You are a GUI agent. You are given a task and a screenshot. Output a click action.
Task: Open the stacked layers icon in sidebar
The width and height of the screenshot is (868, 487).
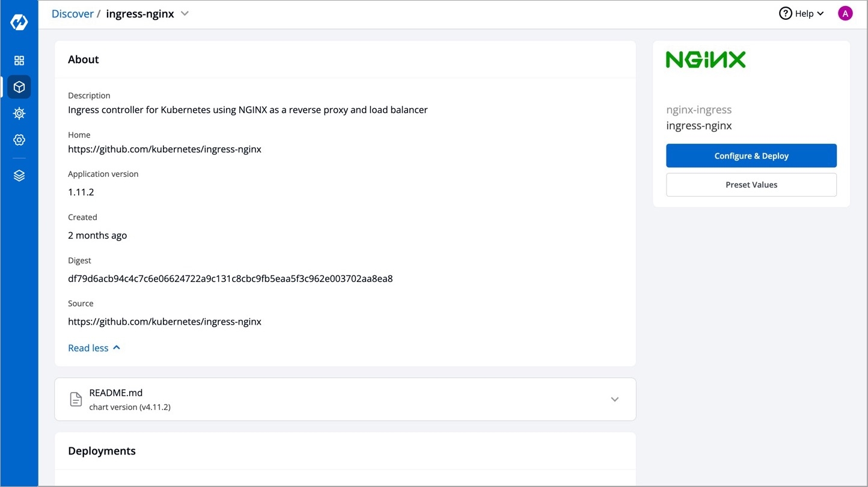(x=19, y=176)
